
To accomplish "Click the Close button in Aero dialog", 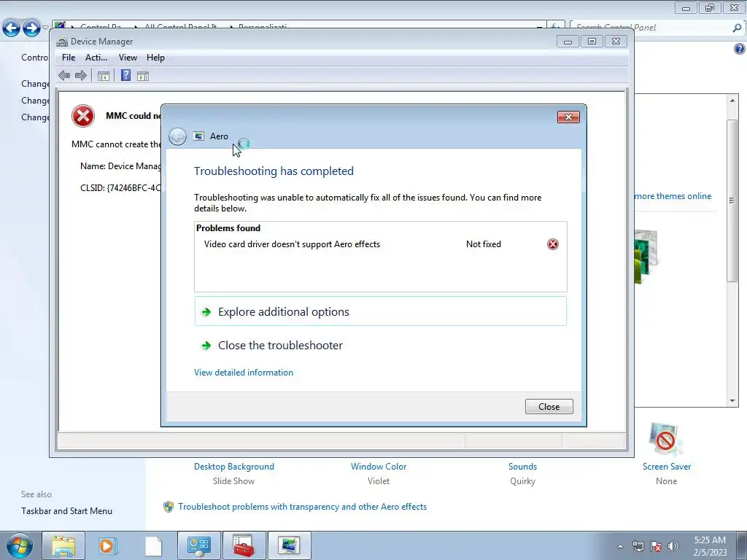I will tap(549, 407).
